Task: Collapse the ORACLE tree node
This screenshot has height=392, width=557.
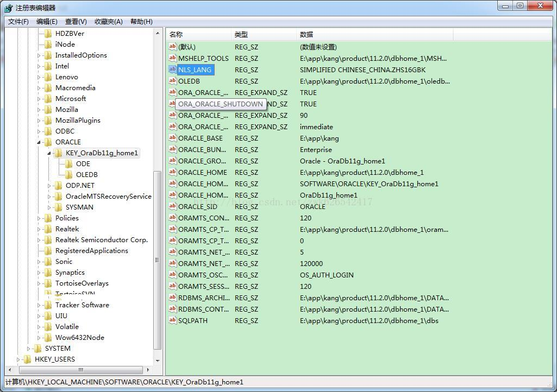Action: (x=39, y=142)
